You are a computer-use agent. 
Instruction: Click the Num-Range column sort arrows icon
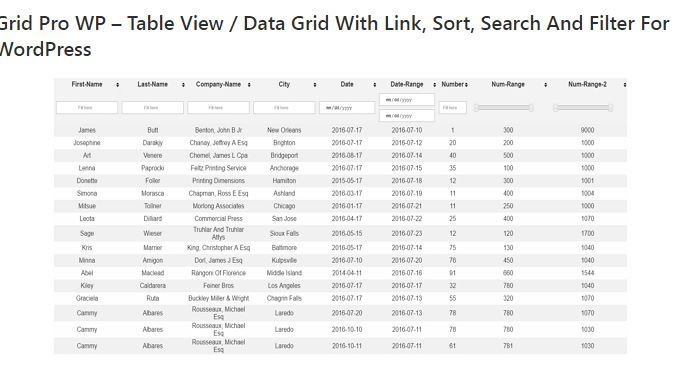pyautogui.click(x=546, y=85)
